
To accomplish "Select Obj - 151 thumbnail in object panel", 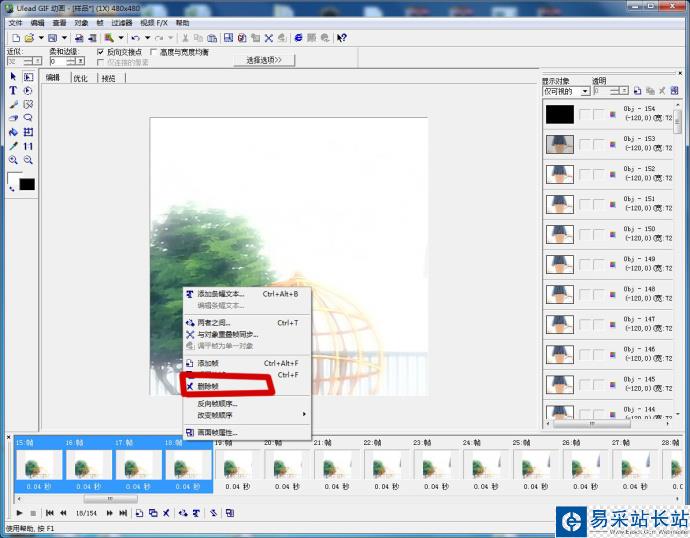I will pos(560,205).
